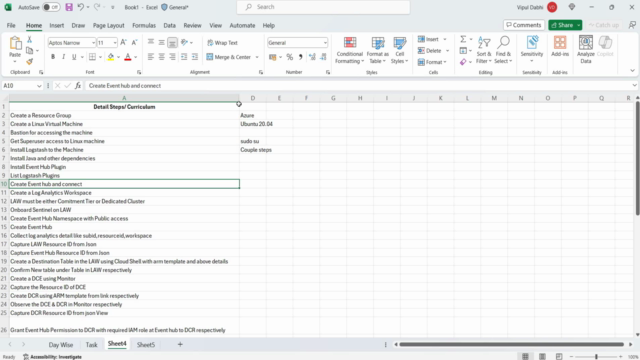Open Add-ins
This screenshot has height=360, width=640.
point(560,46)
